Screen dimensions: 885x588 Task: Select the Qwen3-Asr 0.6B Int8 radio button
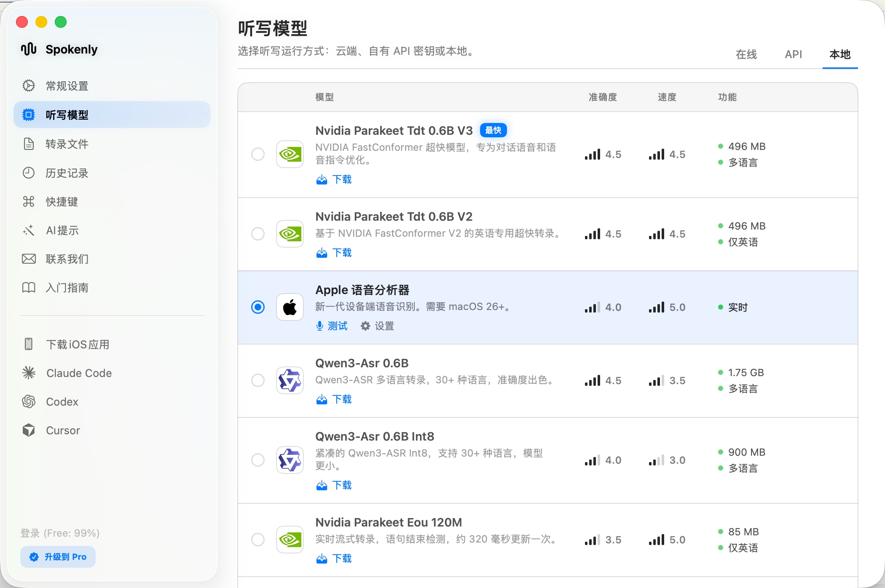point(258,460)
